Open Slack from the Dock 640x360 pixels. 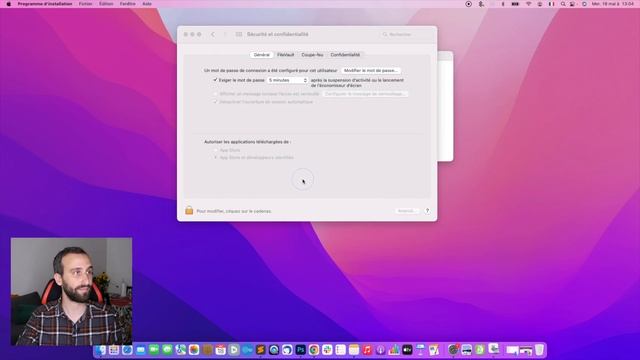(x=327, y=350)
